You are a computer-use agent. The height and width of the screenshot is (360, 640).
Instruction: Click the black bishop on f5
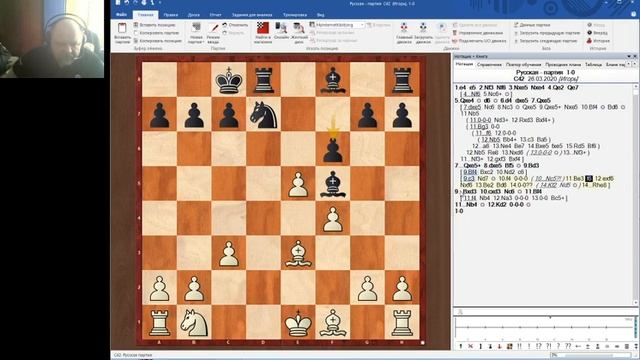pyautogui.click(x=333, y=184)
